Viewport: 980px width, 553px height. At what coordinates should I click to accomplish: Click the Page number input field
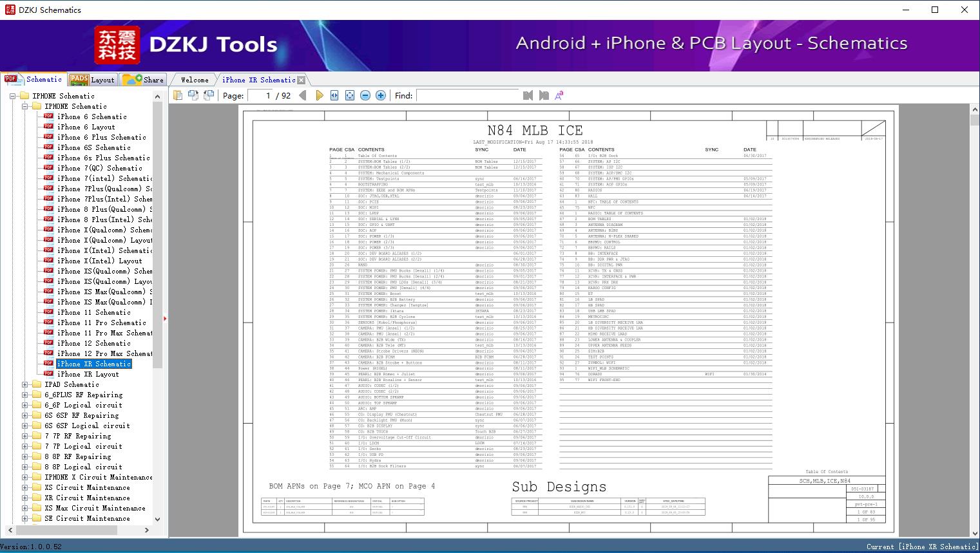pyautogui.click(x=260, y=95)
